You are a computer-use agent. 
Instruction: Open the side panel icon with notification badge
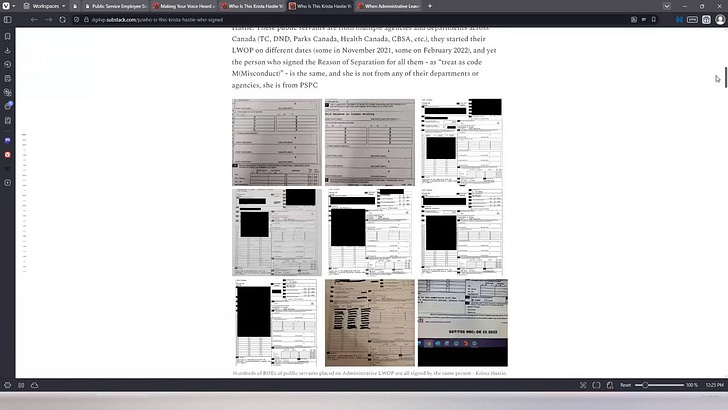point(7,106)
